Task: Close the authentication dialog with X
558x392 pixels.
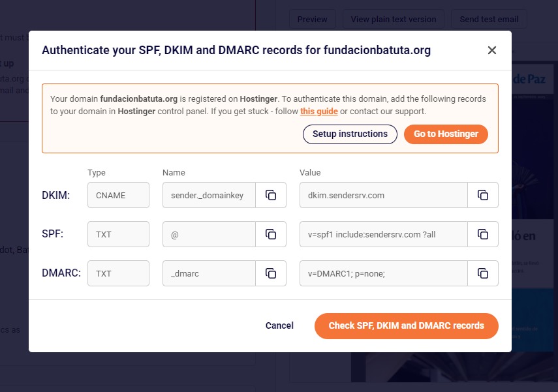Action: pos(492,50)
